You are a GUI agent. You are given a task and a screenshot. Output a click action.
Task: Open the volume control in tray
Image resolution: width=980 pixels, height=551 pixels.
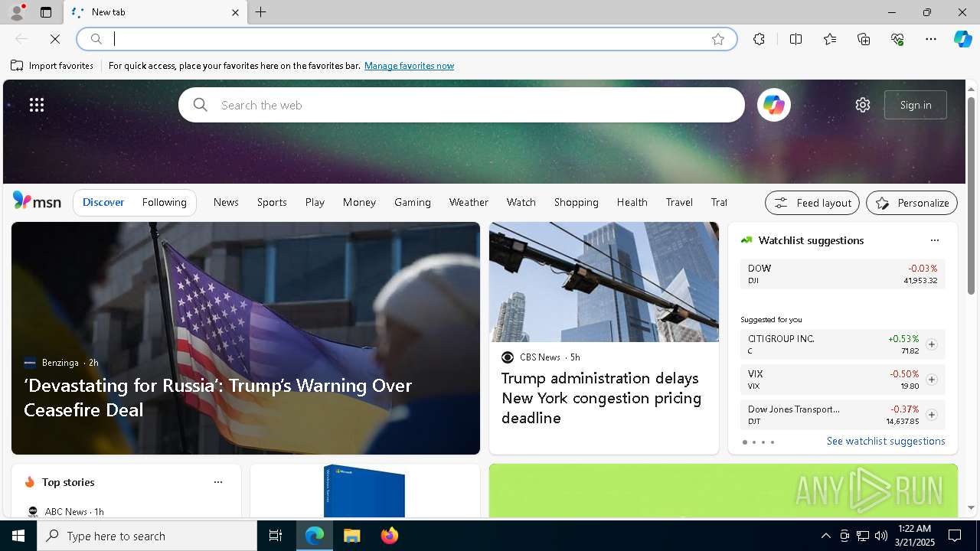coord(880,536)
